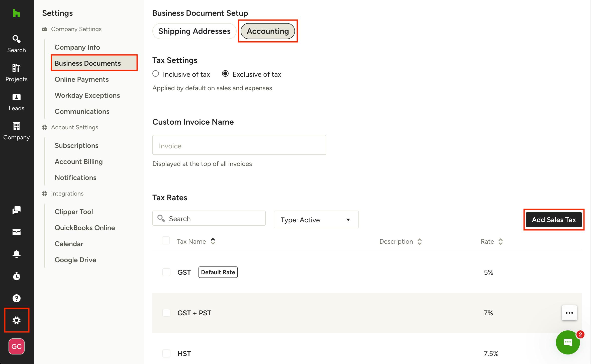Screen dimensions: 591x364
Task: Click the help question mark icon
Action: pos(16,298)
